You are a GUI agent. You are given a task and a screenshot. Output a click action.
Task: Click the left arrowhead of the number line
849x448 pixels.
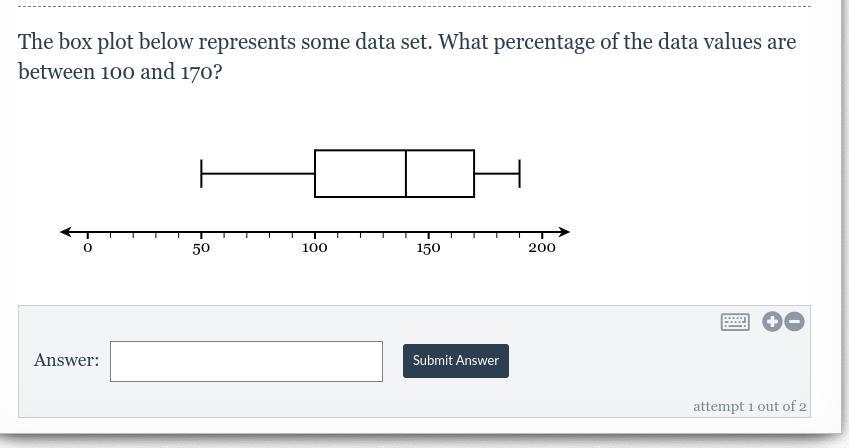(66, 232)
